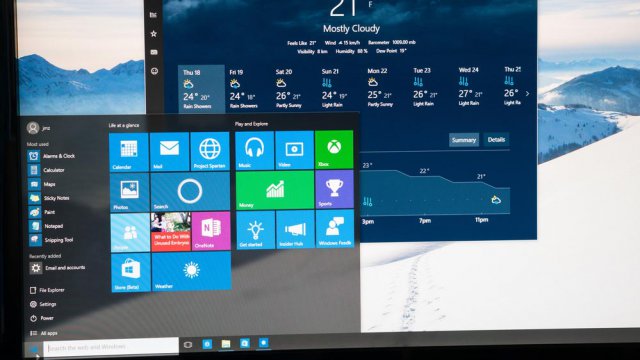The image size is (640, 360).
Task: Open Sticky Notes from Most used
Action: [50, 198]
